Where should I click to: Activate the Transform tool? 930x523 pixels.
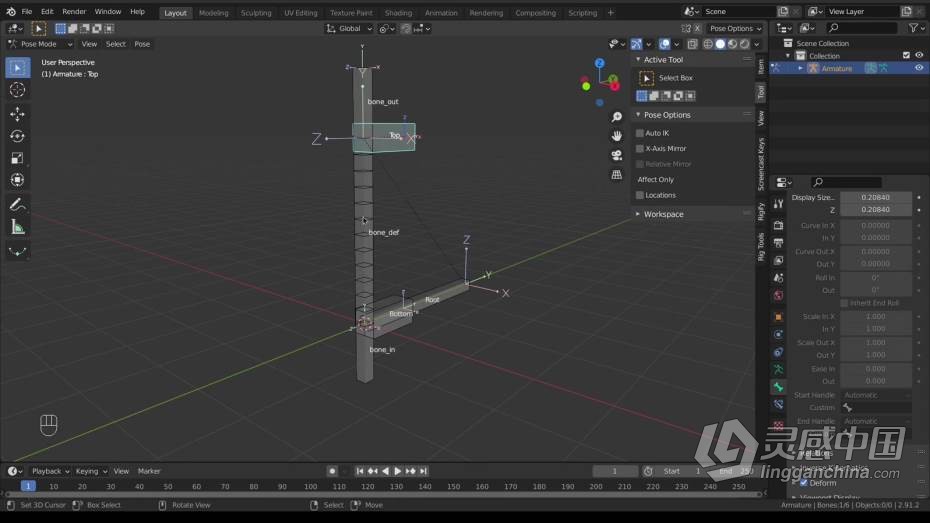(x=17, y=180)
